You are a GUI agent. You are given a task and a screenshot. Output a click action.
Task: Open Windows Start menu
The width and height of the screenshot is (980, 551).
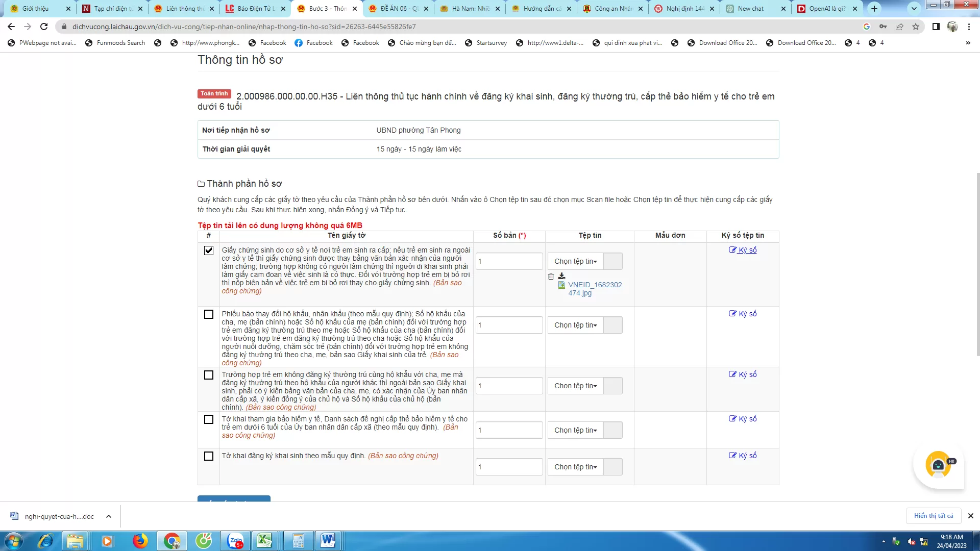click(x=14, y=541)
